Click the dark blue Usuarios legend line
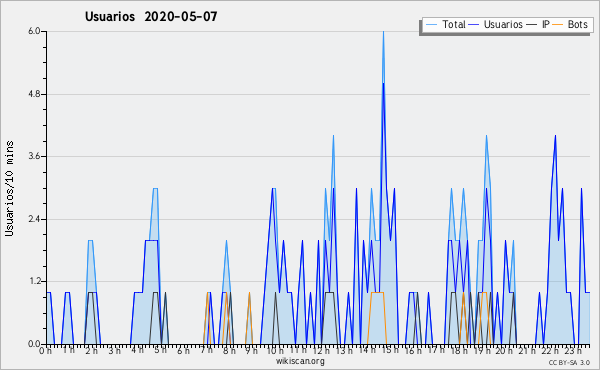This screenshot has height=370, width=600. click(474, 25)
